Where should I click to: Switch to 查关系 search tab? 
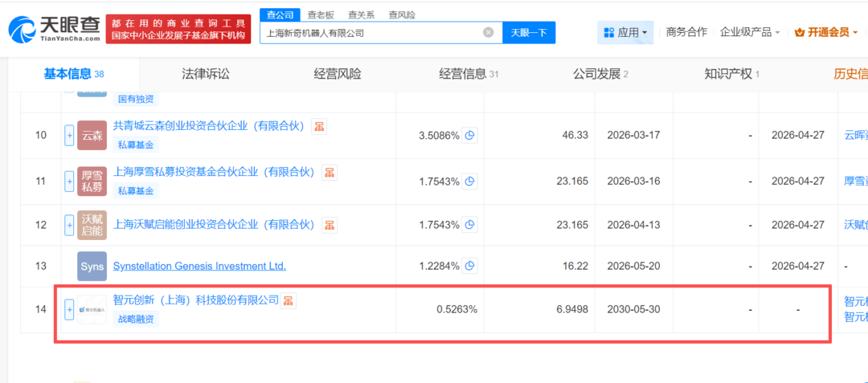pos(362,15)
